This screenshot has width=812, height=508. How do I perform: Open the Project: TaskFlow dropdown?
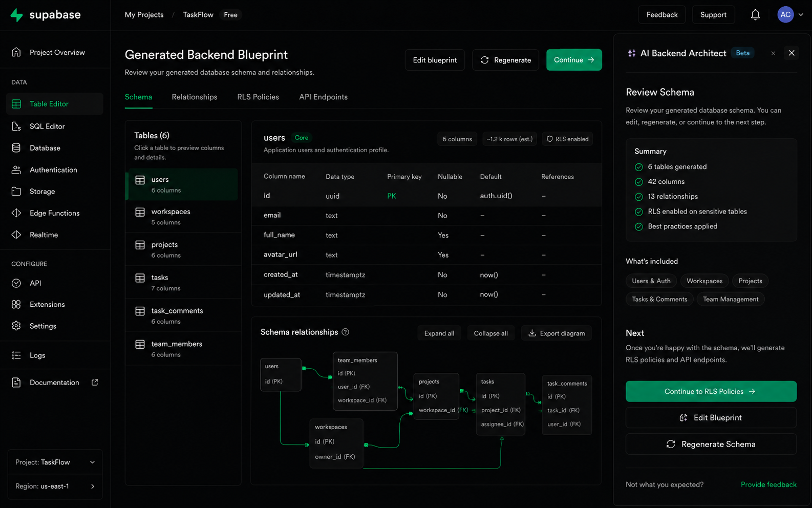tap(55, 462)
